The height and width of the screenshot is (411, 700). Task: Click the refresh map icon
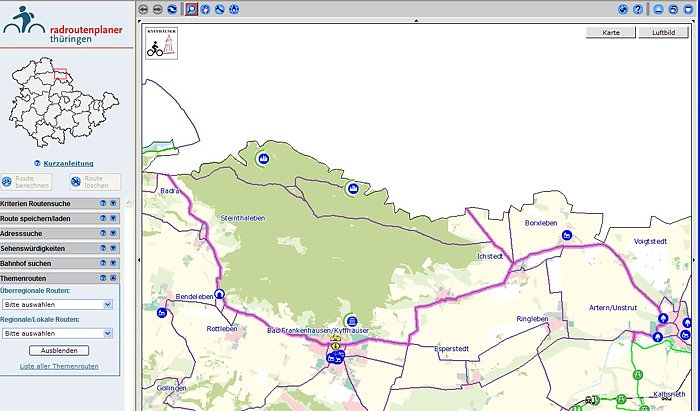173,9
